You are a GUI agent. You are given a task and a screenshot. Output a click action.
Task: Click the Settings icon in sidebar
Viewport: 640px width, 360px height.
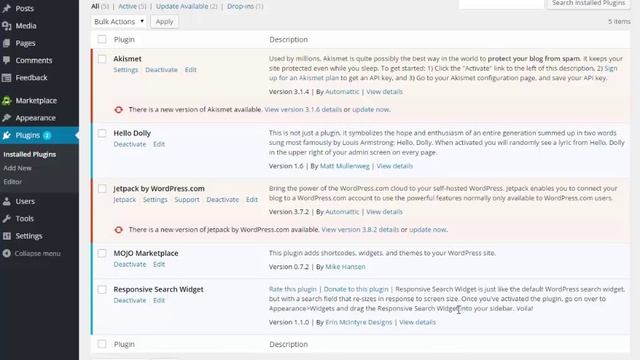pos(7,236)
